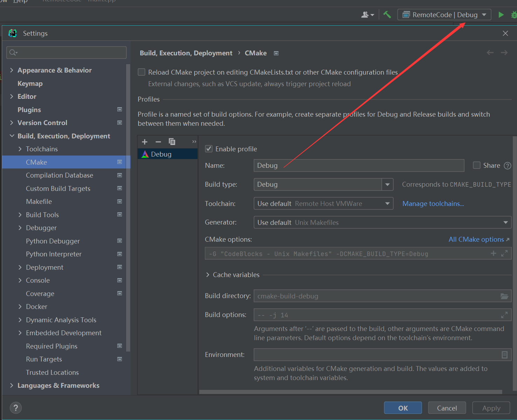
Task: Click the Build directory input field
Action: [x=382, y=296]
